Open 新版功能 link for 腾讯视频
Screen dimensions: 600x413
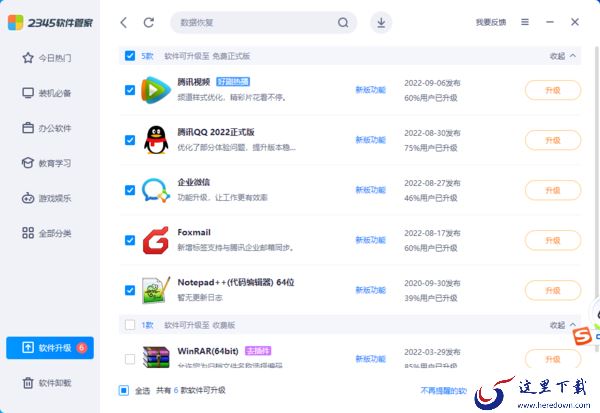[x=370, y=90]
